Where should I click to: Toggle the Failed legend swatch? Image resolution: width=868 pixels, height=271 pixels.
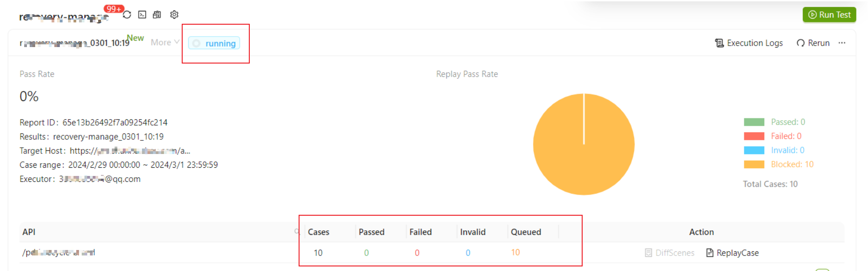click(754, 136)
